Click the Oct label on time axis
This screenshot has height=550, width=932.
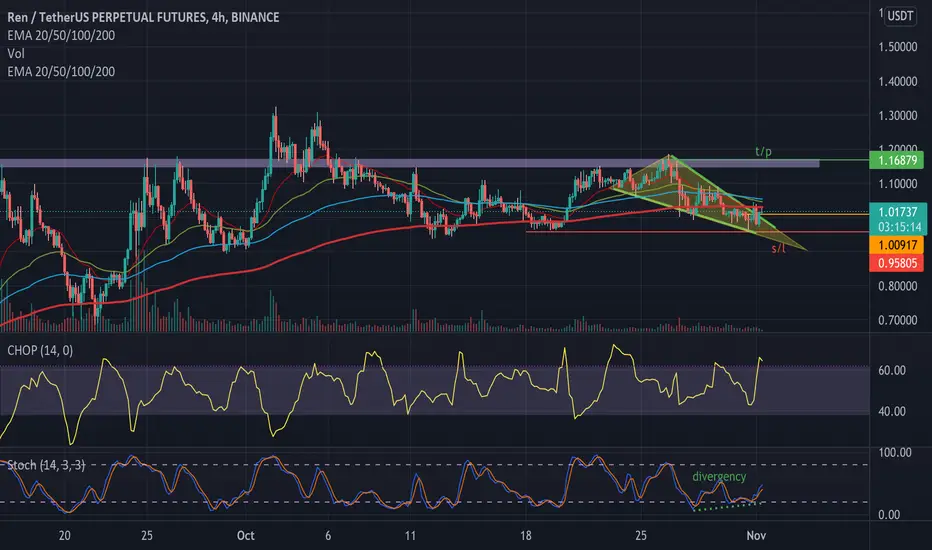245,536
